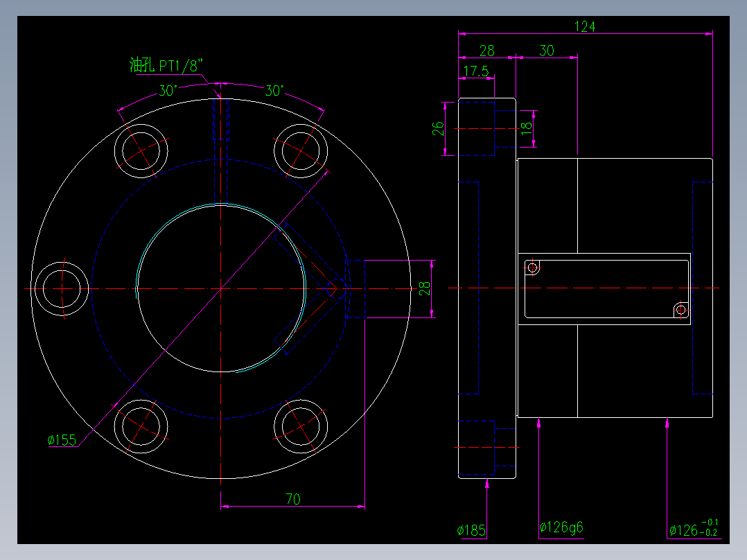The height and width of the screenshot is (560, 747).
Task: Select the 26 counterbore dimension text
Action: pyautogui.click(x=438, y=129)
